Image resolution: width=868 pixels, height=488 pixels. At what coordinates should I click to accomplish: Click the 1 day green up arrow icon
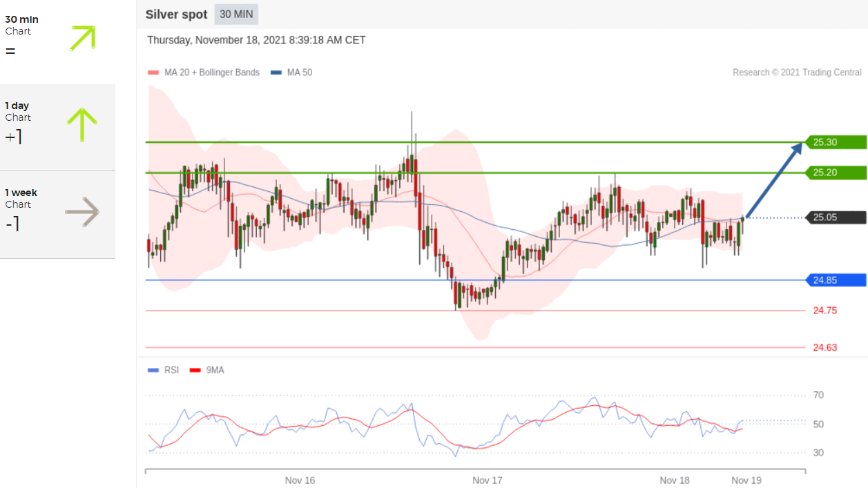tap(81, 125)
